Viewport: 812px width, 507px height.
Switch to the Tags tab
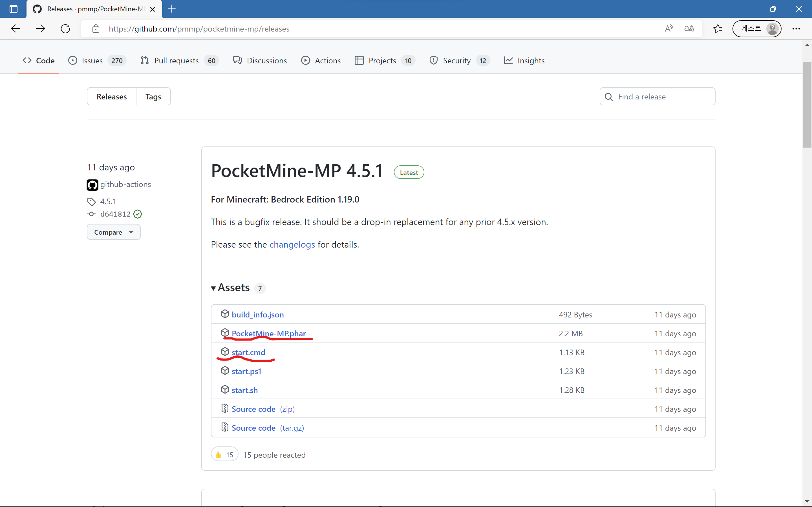(x=153, y=96)
